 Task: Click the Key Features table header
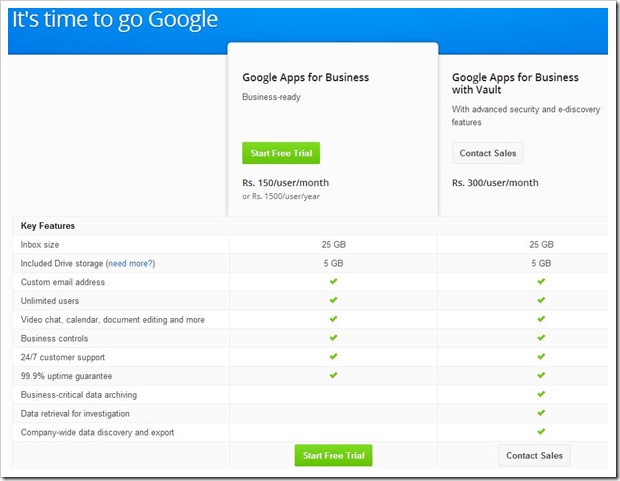click(48, 226)
